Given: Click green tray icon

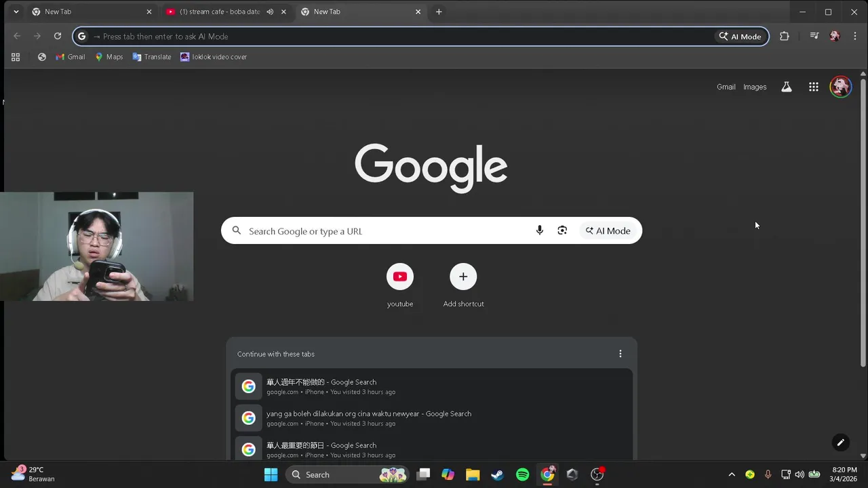Looking at the screenshot, I should pos(750,474).
